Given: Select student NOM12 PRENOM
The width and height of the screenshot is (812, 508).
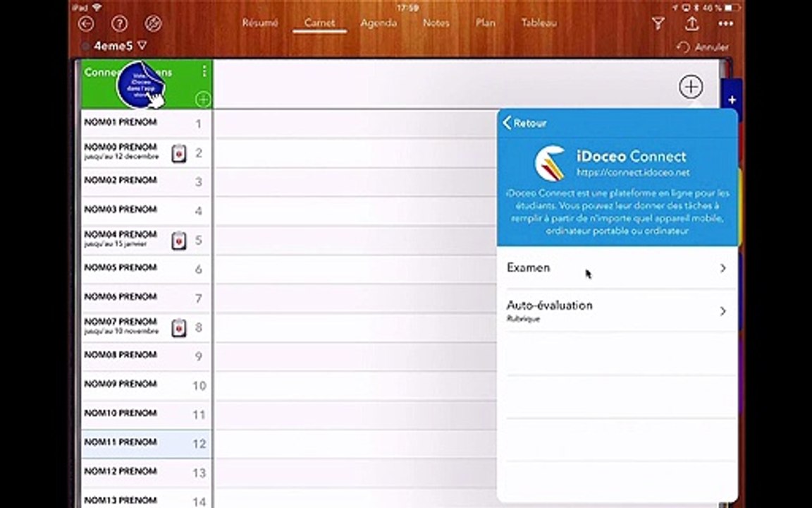Looking at the screenshot, I should coord(121,471).
